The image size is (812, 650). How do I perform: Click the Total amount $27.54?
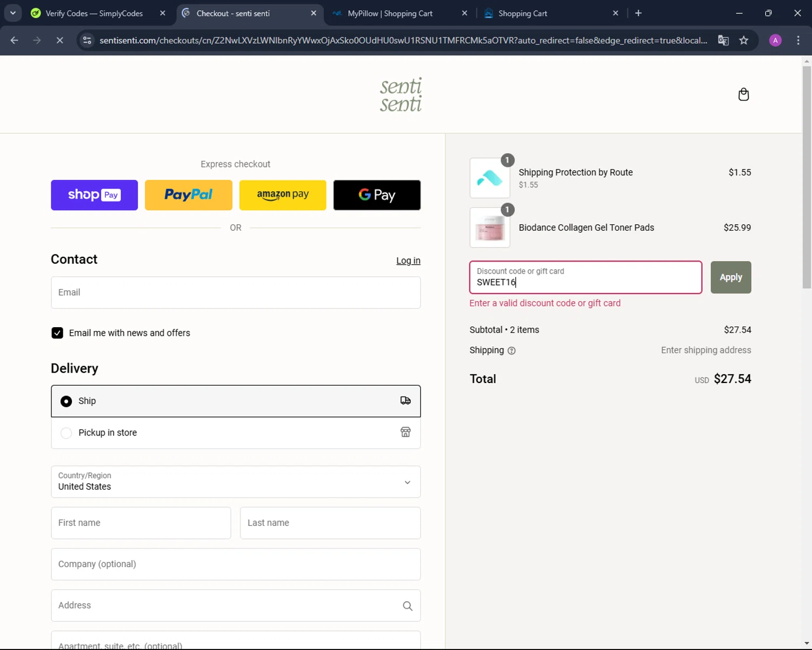(x=732, y=379)
